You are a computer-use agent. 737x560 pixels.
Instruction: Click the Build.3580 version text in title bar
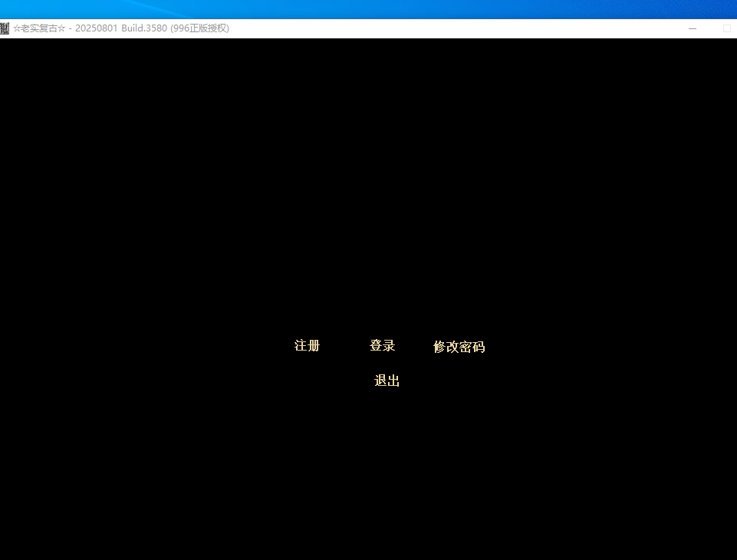pos(144,28)
